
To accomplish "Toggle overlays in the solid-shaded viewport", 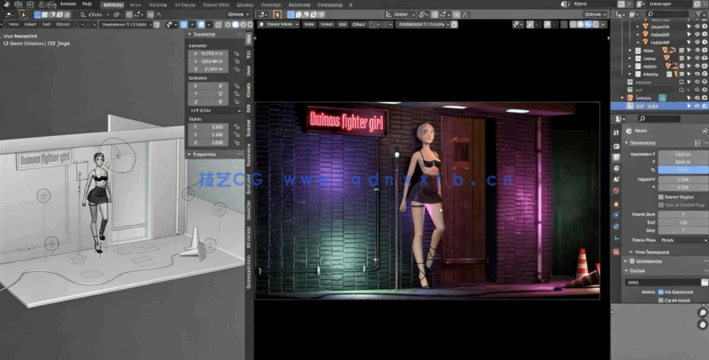I will click(201, 24).
